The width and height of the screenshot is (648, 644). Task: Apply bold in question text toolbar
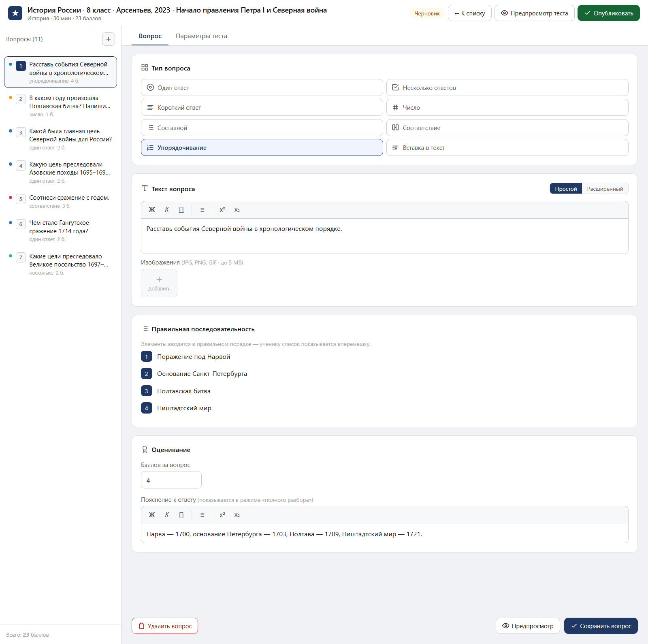[x=152, y=210]
